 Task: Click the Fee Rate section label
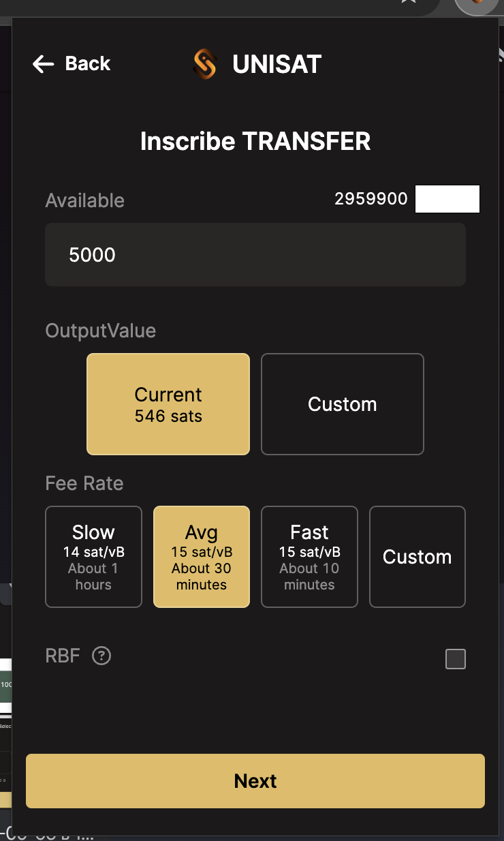84,483
